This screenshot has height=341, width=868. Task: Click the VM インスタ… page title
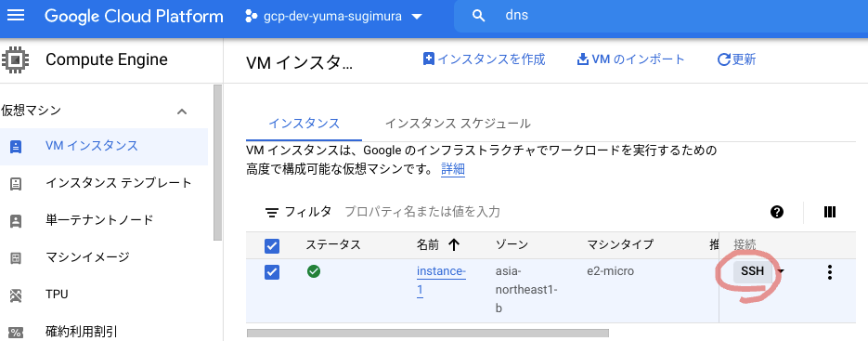299,63
